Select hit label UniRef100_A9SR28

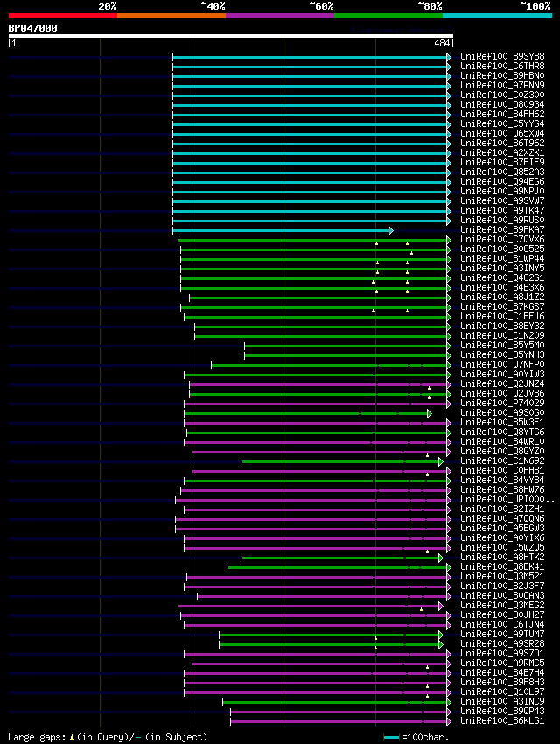tap(502, 643)
